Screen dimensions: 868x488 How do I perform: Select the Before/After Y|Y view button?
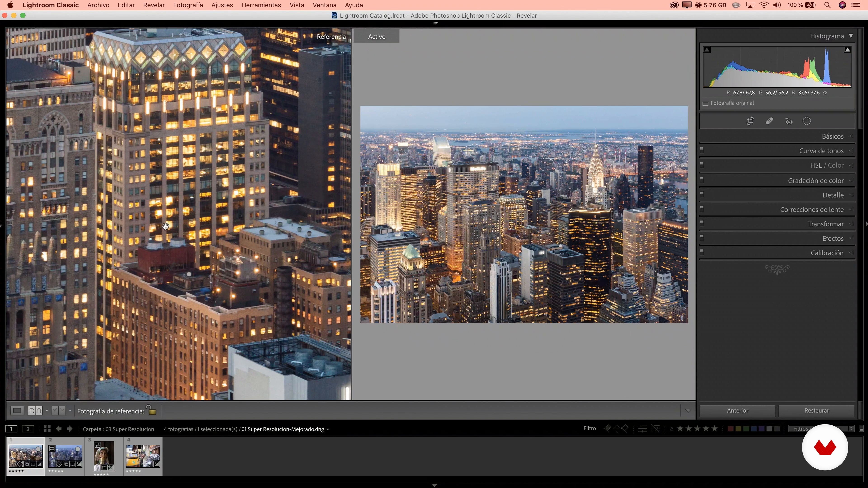coord(59,411)
